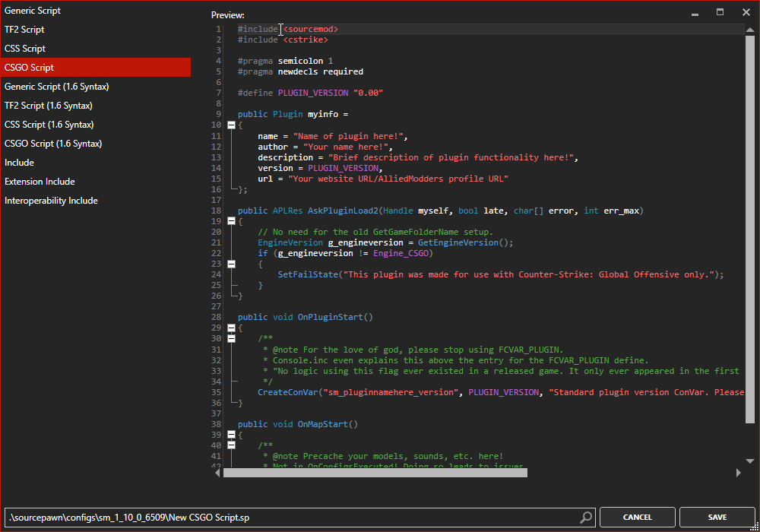Click the magnifier icon in path field
Image resolution: width=760 pixels, height=532 pixels.
pos(586,518)
